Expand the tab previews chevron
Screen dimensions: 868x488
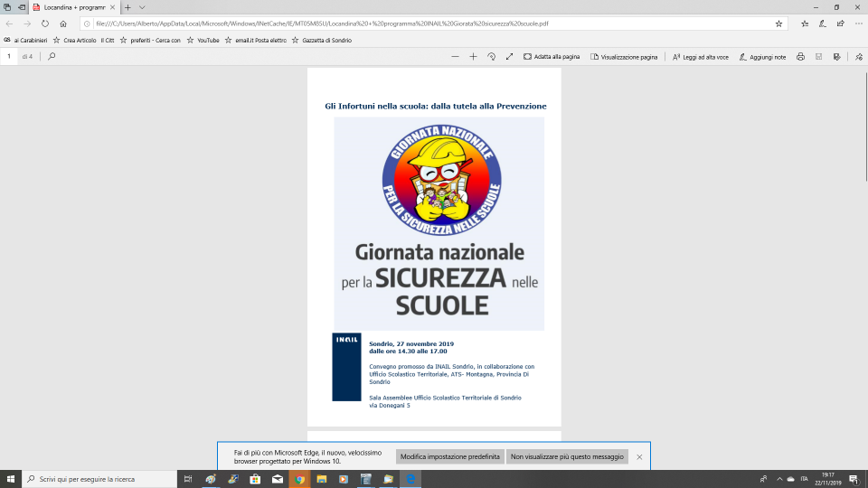(142, 7)
